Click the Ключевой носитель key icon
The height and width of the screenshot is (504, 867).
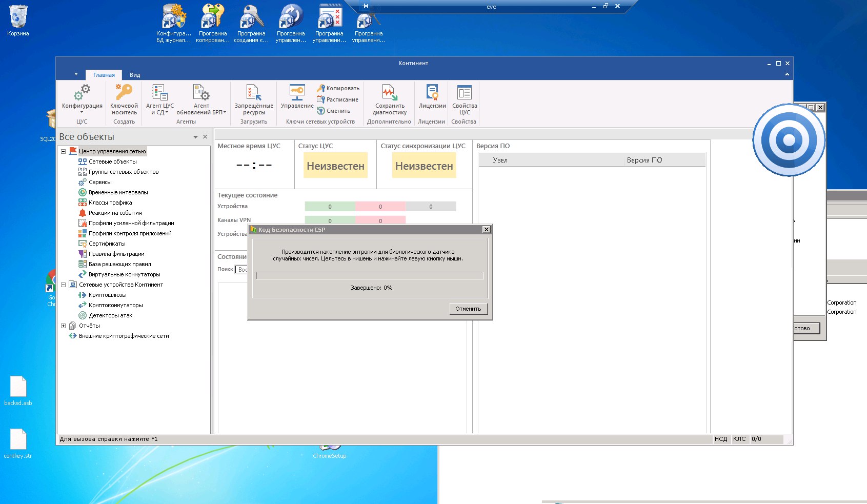pos(124,92)
